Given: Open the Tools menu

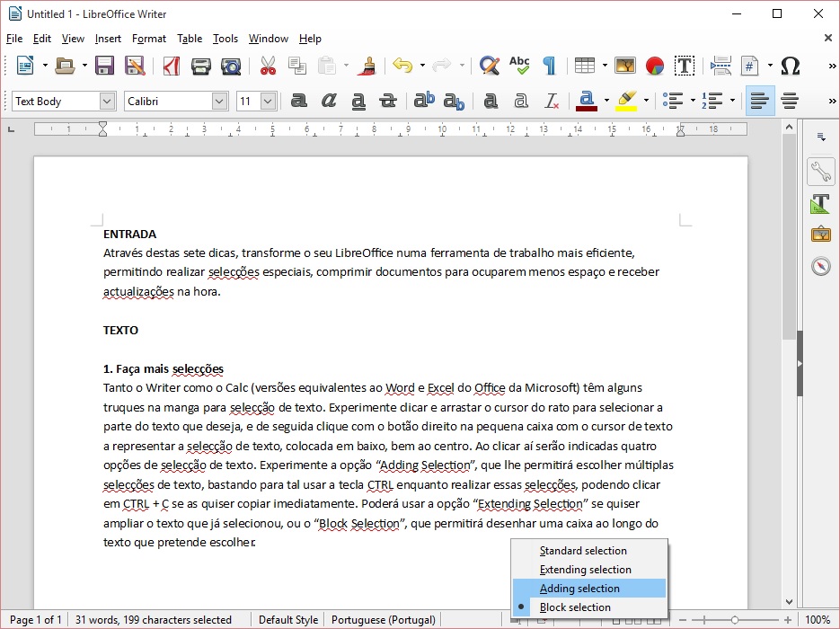Looking at the screenshot, I should tap(225, 39).
